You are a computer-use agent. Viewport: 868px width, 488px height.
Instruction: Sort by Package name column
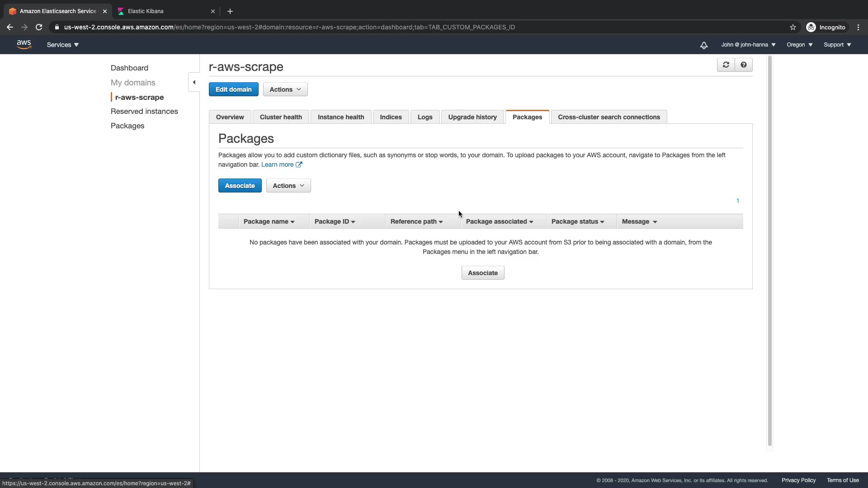(269, 221)
